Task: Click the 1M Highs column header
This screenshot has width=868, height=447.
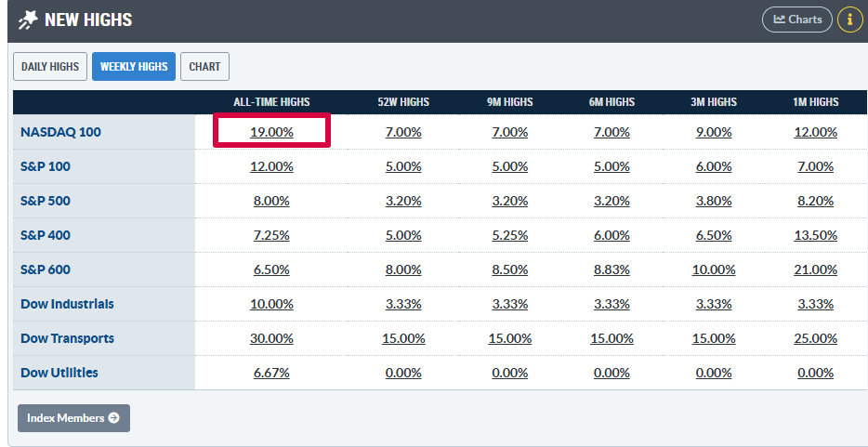Action: click(816, 102)
